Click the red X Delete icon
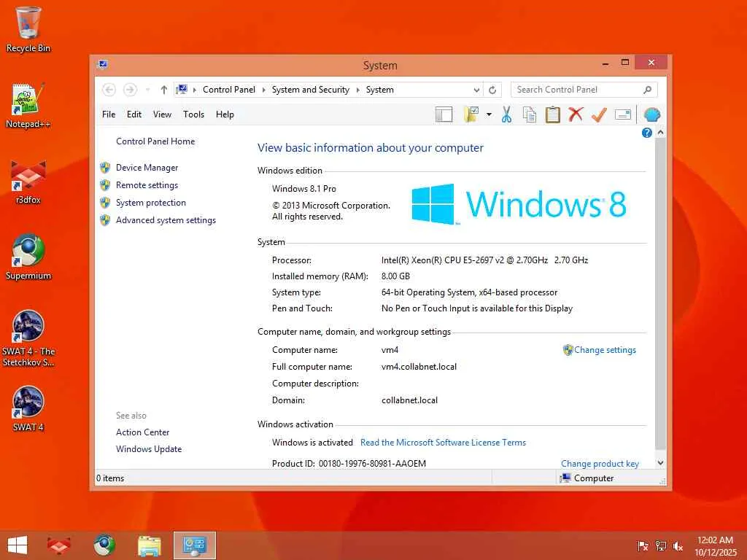The image size is (747, 560). [576, 114]
